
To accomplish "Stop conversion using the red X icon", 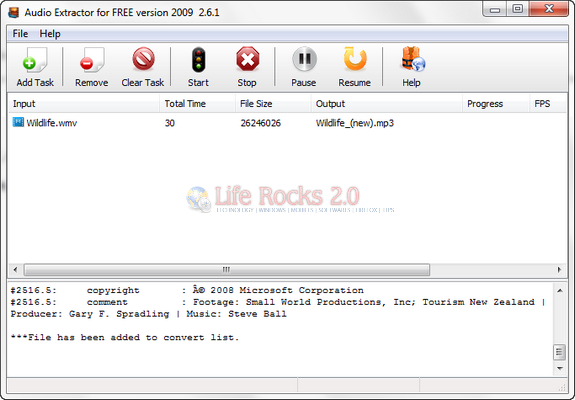I will coord(248,59).
